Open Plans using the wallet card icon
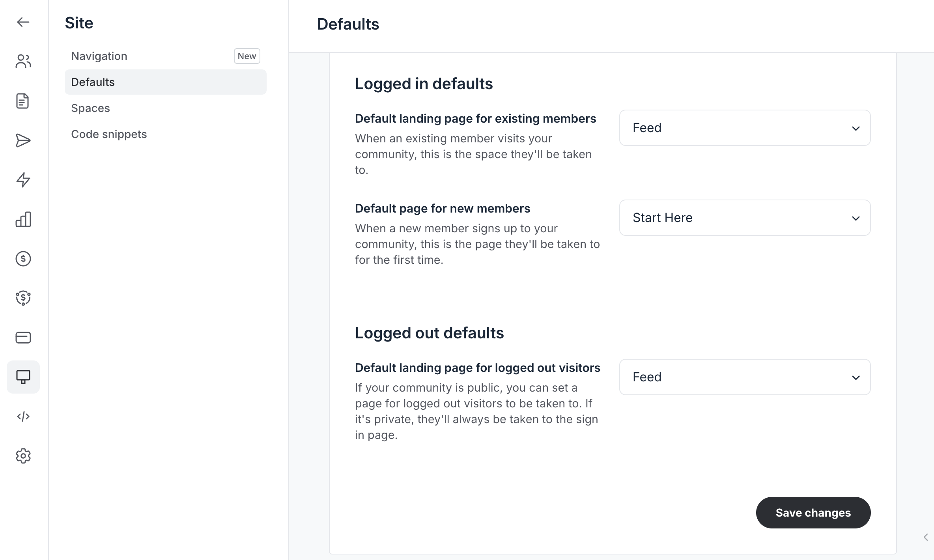The height and width of the screenshot is (560, 934). [x=23, y=338]
